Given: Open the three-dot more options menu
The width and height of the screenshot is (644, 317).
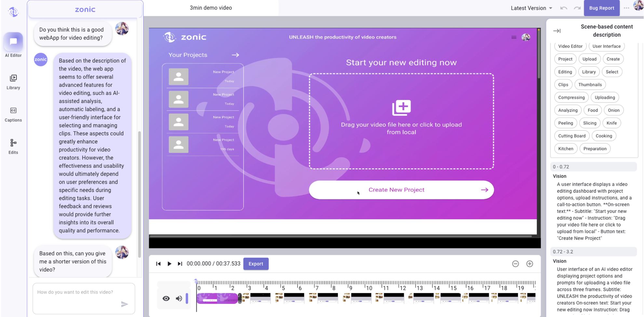Looking at the screenshot, I should click(x=626, y=8).
